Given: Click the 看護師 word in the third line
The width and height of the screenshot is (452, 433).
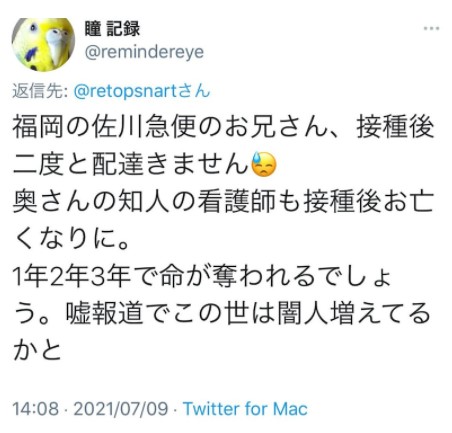Looking at the screenshot, I should [x=236, y=202].
